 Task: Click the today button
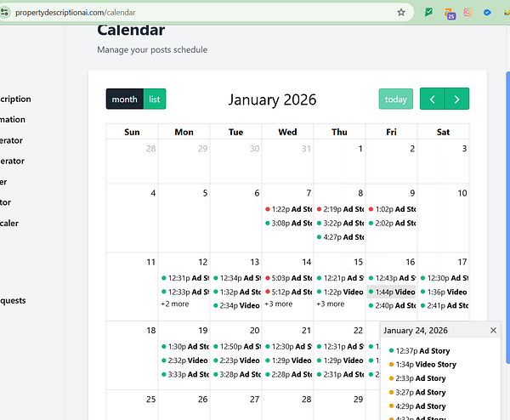[396, 99]
